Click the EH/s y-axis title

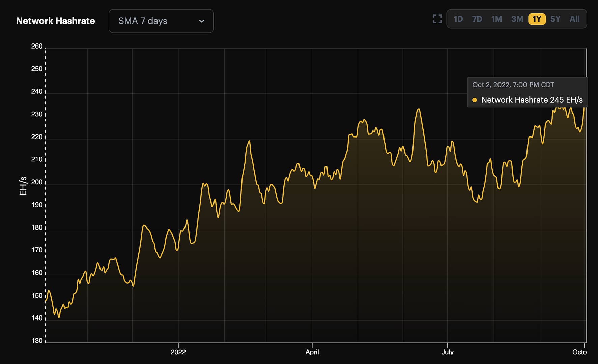23,186
